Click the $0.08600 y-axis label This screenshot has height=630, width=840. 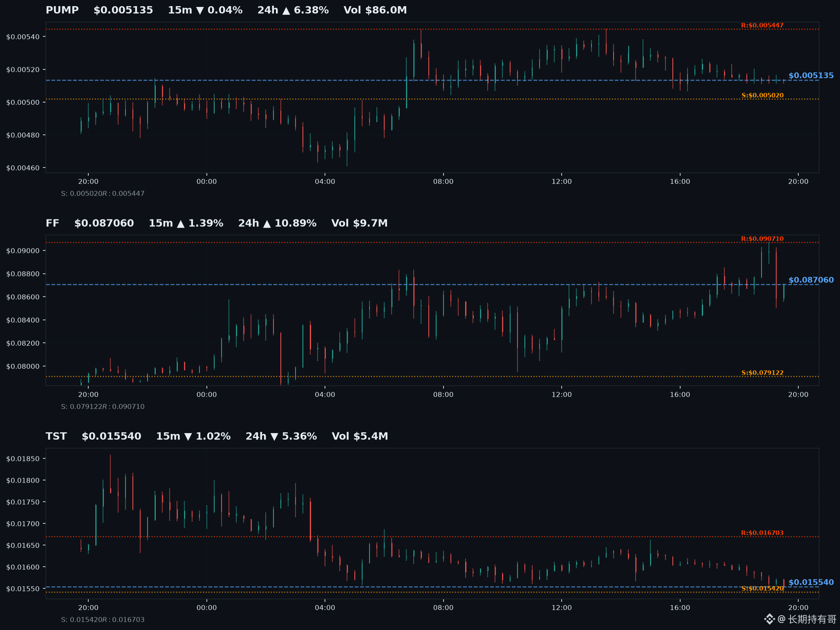click(23, 297)
